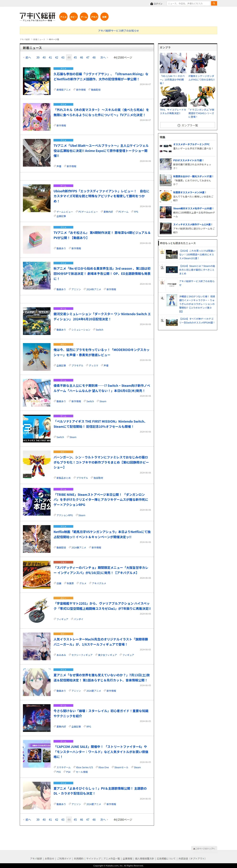This screenshot has height=868, width=237.
Task: Open 範馬刃牙VSケンガンアシュラ Netflix headline
Action: pos(102,534)
